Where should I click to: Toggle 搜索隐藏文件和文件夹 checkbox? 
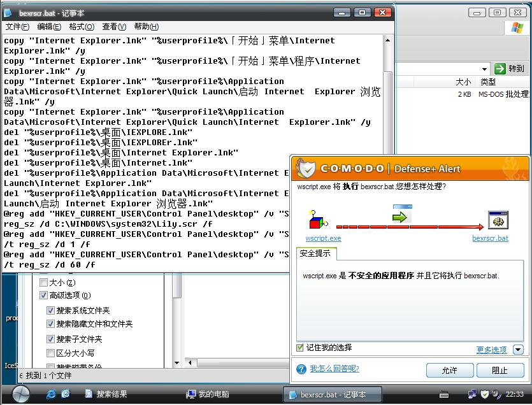click(50, 324)
